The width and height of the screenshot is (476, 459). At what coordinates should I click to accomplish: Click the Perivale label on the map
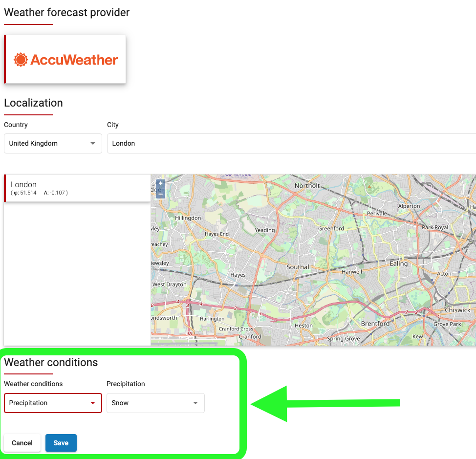[x=377, y=214]
